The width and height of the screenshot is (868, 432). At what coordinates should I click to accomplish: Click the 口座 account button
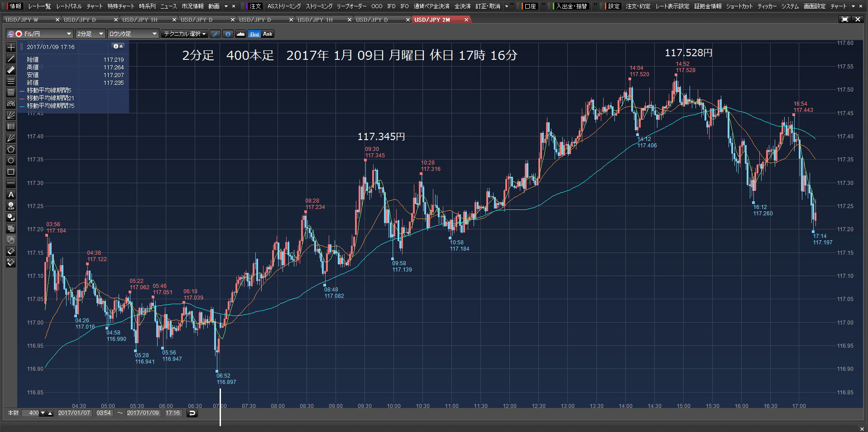530,6
